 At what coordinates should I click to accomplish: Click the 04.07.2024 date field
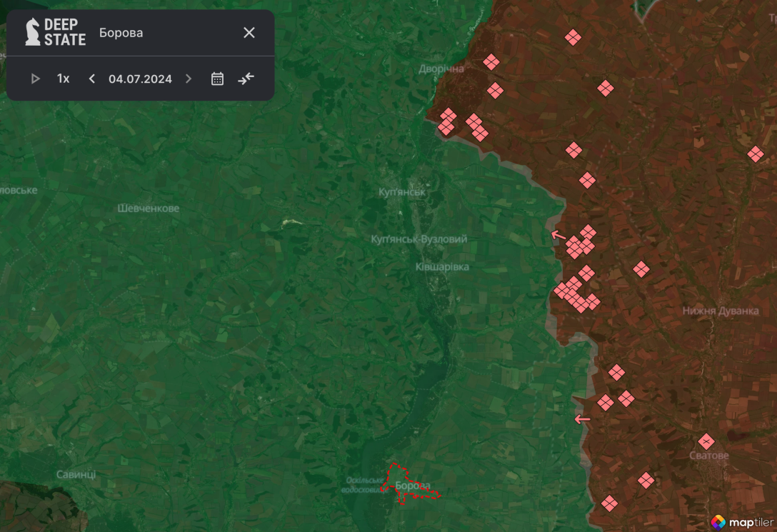[140, 79]
